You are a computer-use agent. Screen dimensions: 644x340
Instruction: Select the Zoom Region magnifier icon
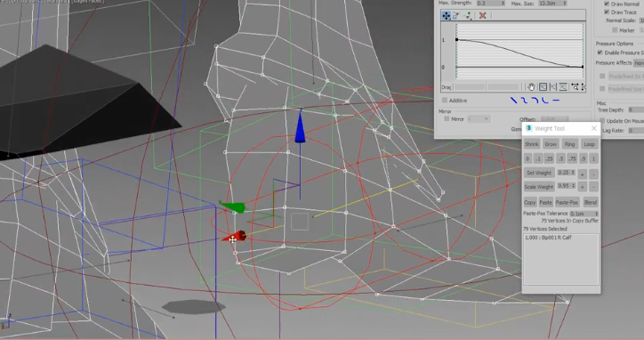click(x=575, y=86)
